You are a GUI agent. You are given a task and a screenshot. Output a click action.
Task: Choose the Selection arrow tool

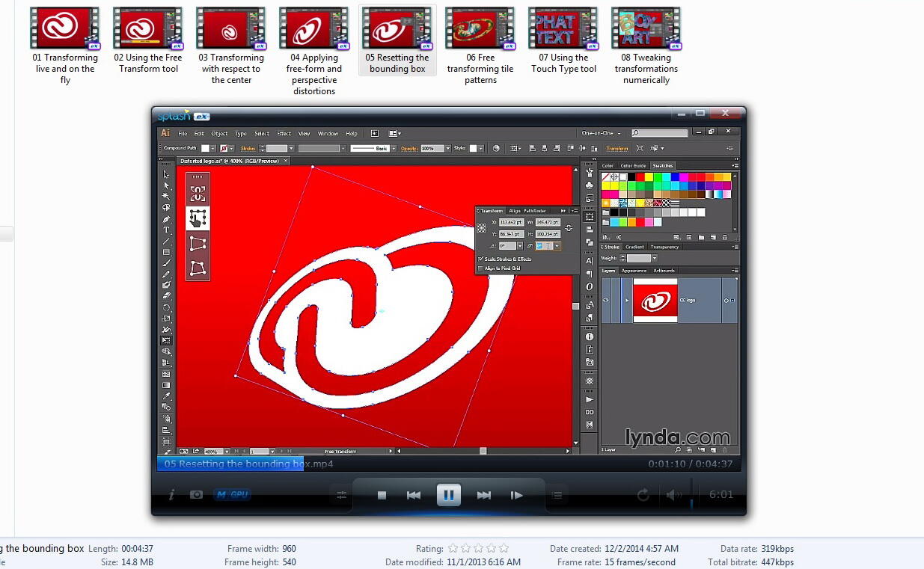pyautogui.click(x=166, y=174)
